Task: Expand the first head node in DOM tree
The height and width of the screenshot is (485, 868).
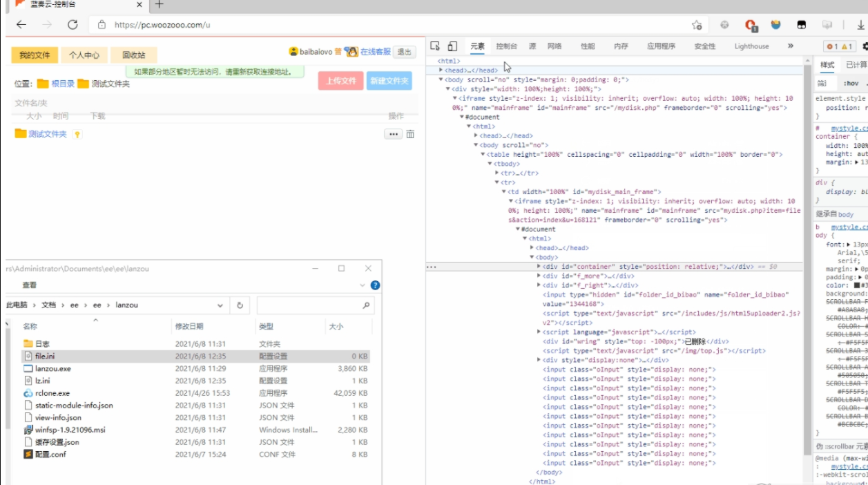Action: (441, 70)
